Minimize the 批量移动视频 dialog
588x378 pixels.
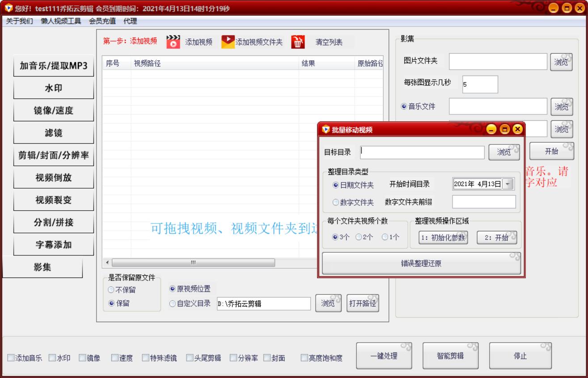tap(491, 129)
